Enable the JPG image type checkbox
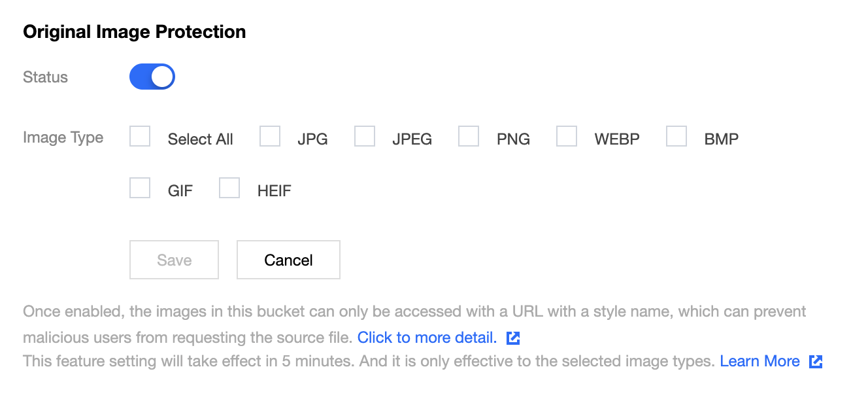868x403 pixels. click(x=270, y=137)
